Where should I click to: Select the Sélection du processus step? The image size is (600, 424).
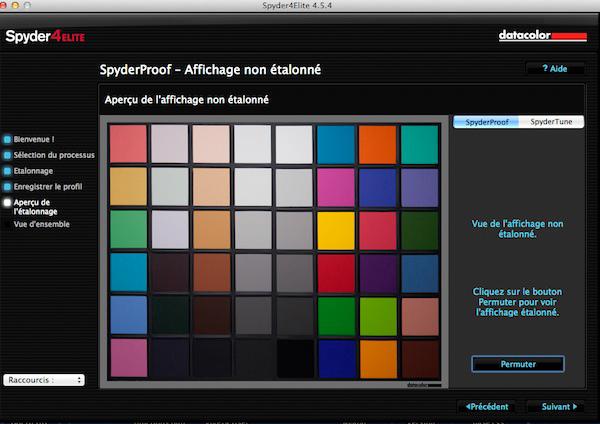(48, 155)
